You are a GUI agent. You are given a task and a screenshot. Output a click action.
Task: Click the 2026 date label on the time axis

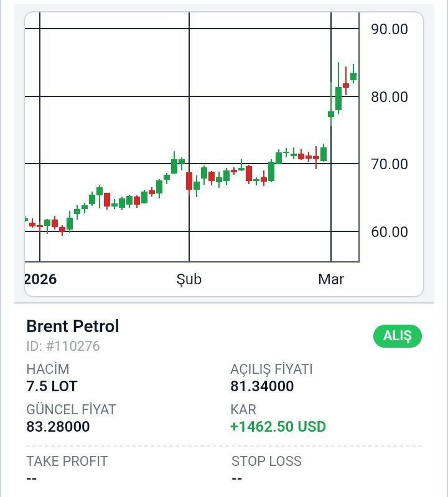(x=40, y=279)
